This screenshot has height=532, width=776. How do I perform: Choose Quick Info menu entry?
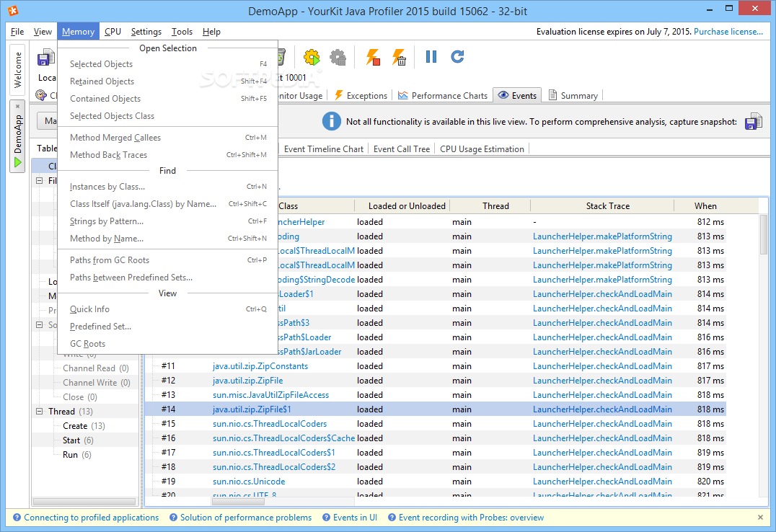tap(168, 309)
